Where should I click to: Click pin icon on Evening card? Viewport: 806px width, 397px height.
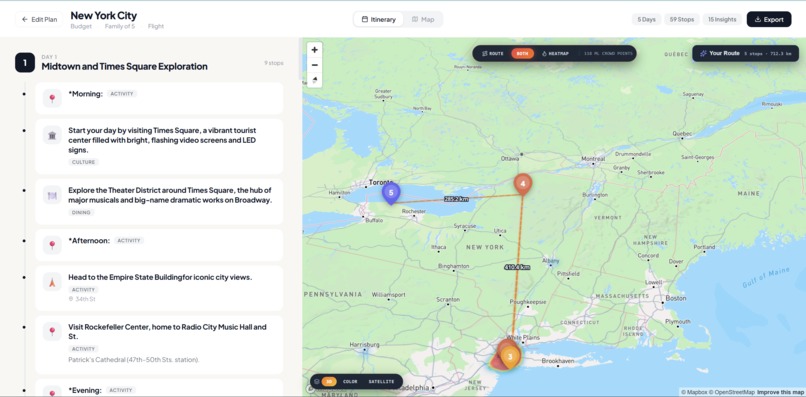(52, 392)
